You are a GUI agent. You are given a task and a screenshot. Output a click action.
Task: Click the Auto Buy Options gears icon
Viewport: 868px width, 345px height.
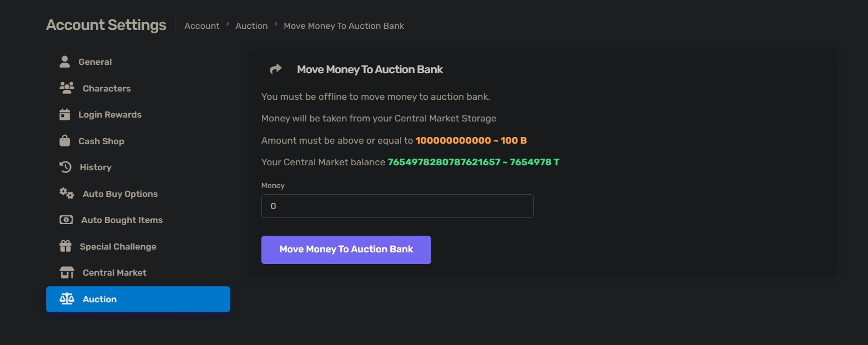coord(67,194)
